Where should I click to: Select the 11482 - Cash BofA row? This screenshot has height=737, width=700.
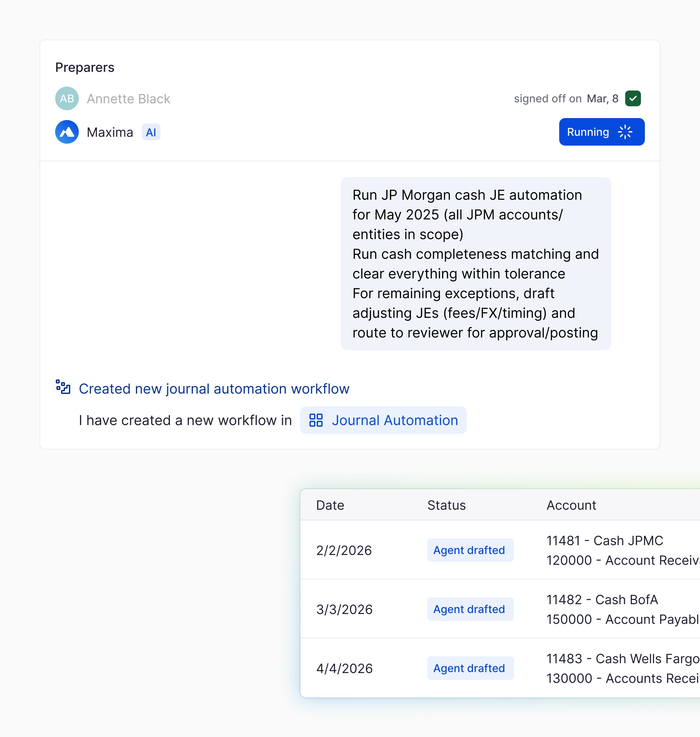pyautogui.click(x=602, y=600)
